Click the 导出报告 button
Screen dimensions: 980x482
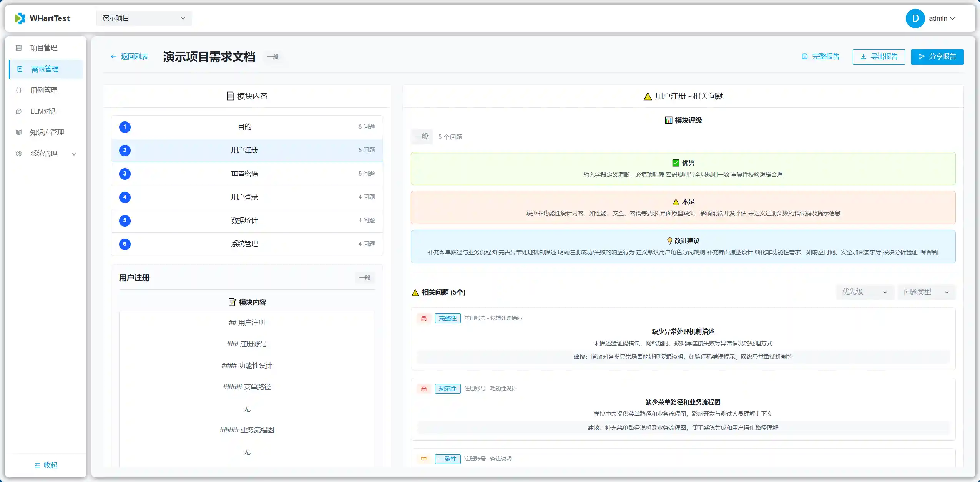879,56
